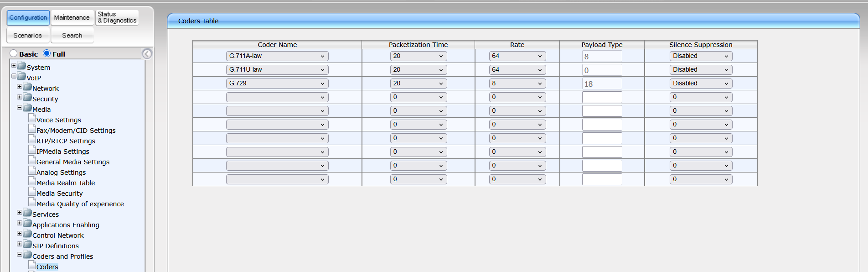The height and width of the screenshot is (272, 868).
Task: Click the Security folder icon
Action: pyautogui.click(x=27, y=98)
